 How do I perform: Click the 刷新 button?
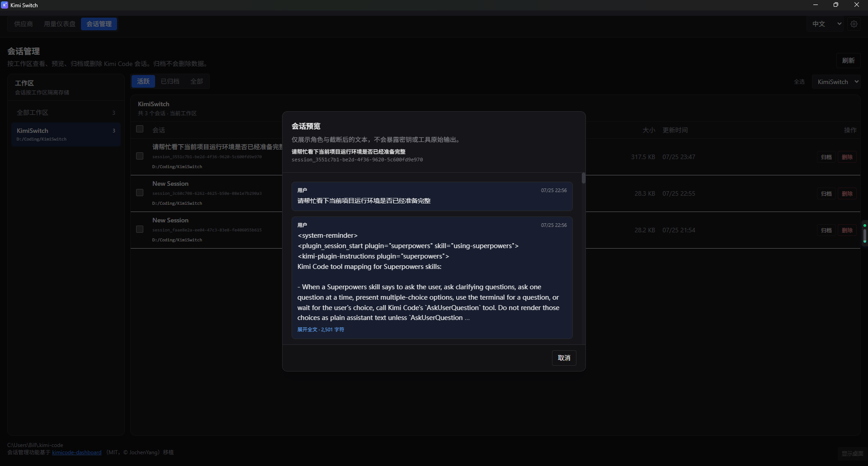click(848, 61)
